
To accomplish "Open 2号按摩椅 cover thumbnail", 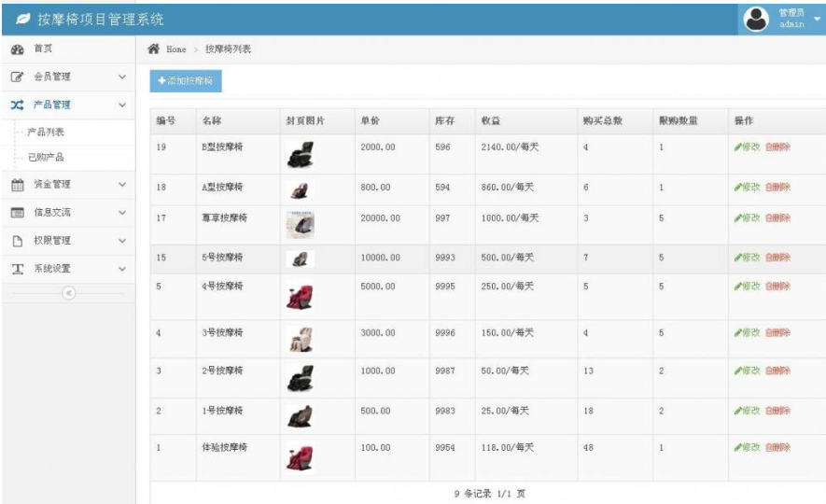I will click(301, 378).
